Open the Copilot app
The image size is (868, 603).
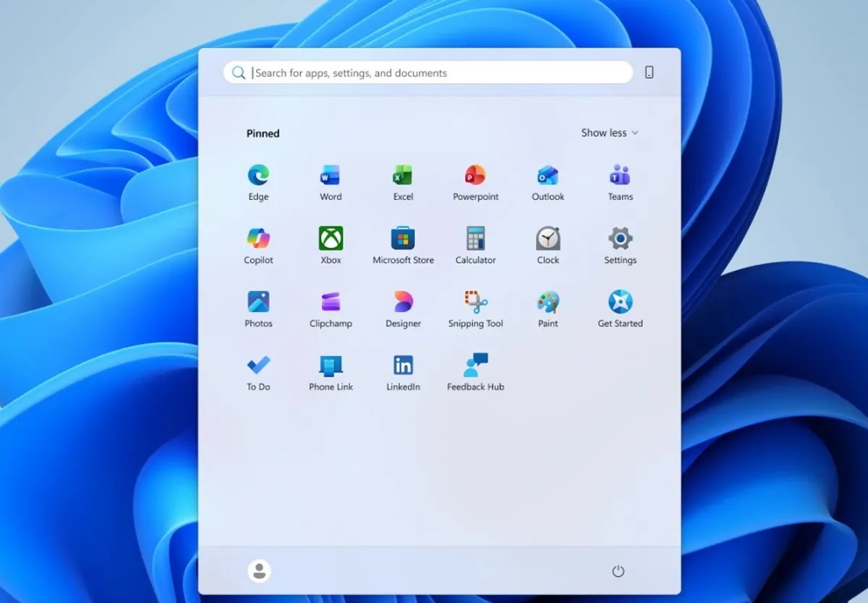point(258,246)
